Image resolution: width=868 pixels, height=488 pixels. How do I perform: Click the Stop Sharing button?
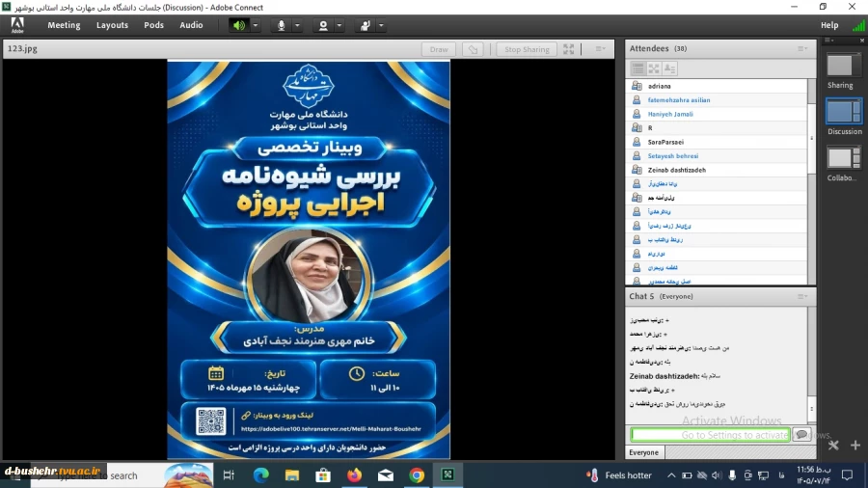point(527,49)
